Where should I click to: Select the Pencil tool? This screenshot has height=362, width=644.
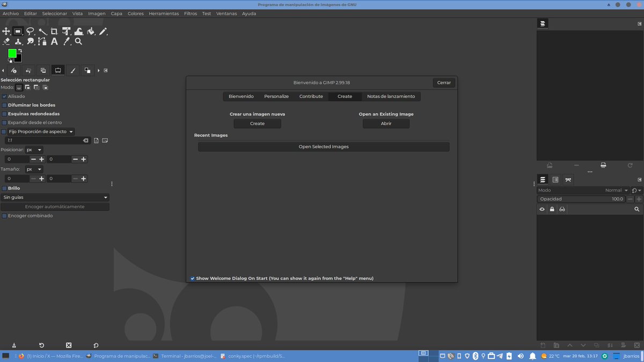103,32
